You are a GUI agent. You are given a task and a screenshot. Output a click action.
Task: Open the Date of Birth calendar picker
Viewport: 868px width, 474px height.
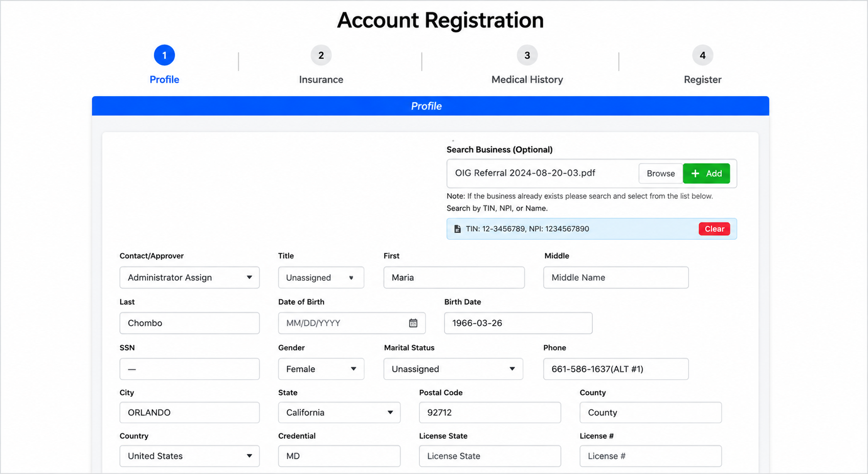(413, 323)
